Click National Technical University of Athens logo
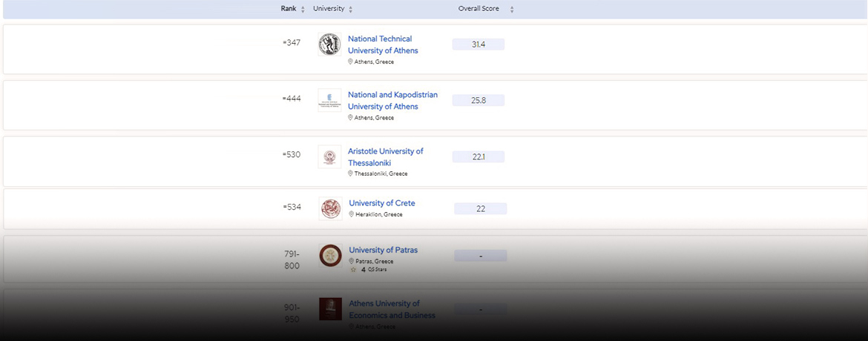868x341 pixels. coord(330,44)
